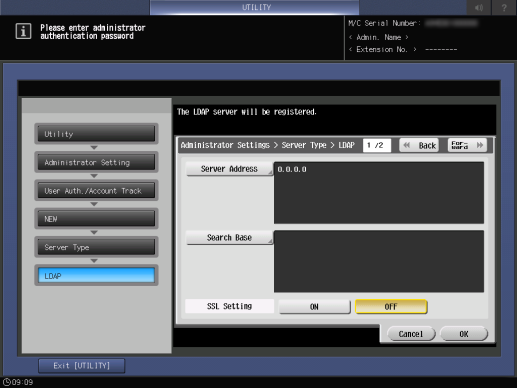Open the UTILITY tab at top

(255, 7)
